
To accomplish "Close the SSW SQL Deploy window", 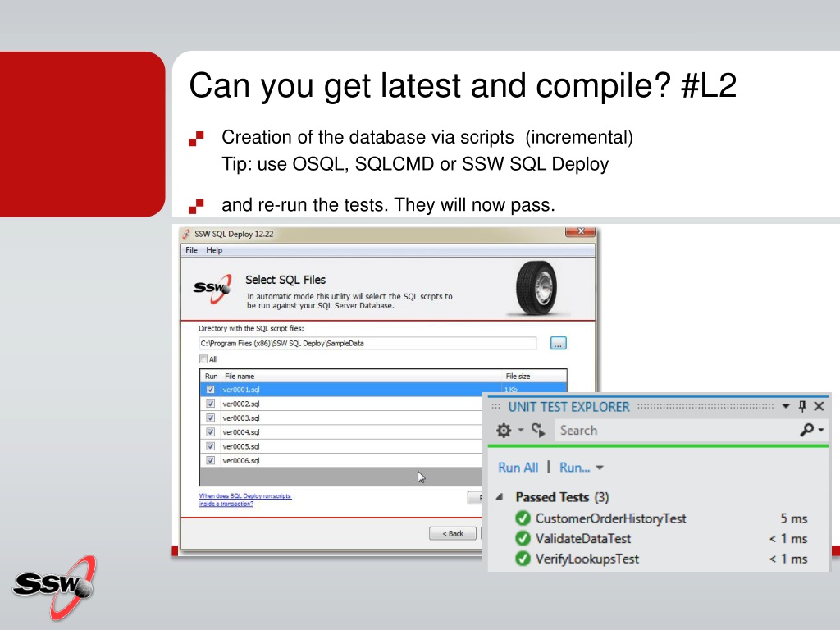I will [580, 231].
